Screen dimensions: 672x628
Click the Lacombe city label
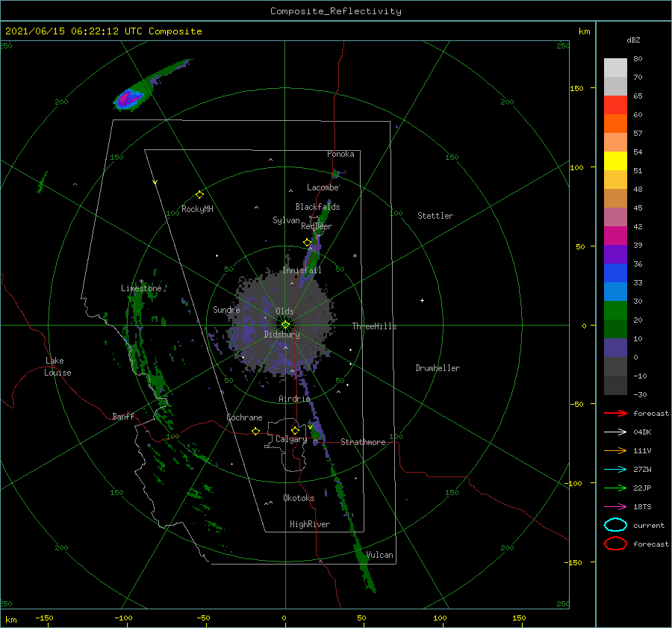tap(323, 187)
